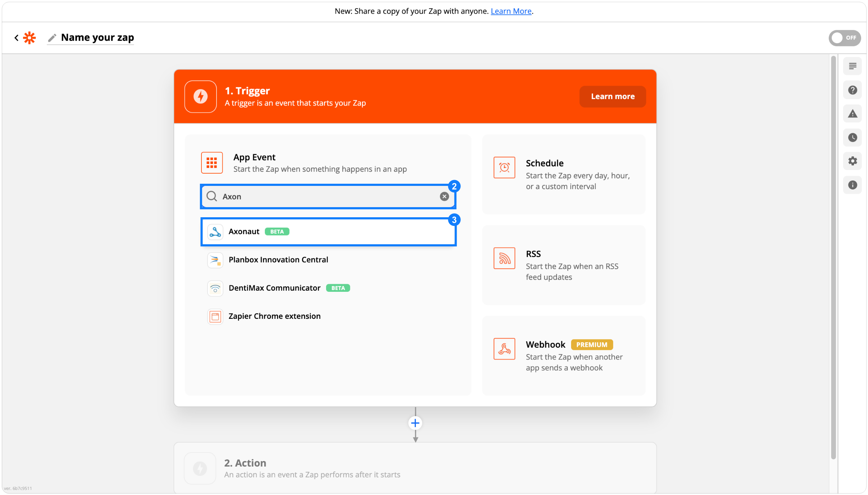
Task: Focus the app search field containing 'Axon'
Action: pos(328,196)
